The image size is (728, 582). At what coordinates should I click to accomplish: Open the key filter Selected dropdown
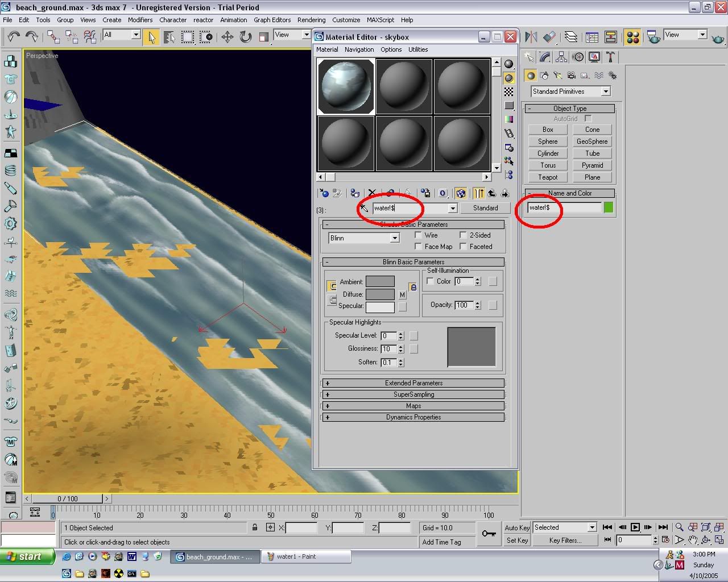(564, 527)
